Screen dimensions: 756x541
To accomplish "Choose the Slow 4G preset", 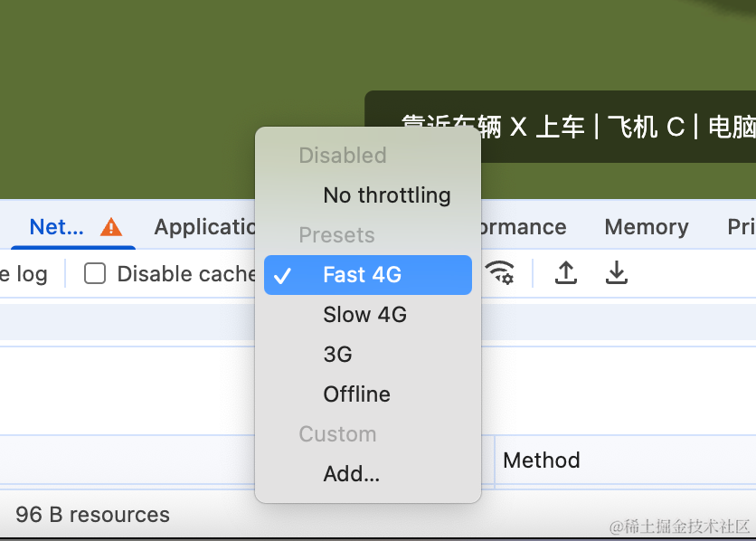I will (368, 315).
